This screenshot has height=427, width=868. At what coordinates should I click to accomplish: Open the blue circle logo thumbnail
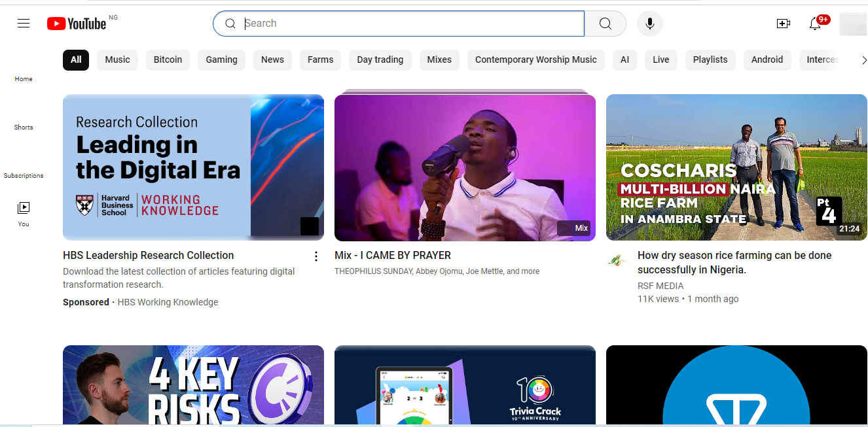coord(736,385)
